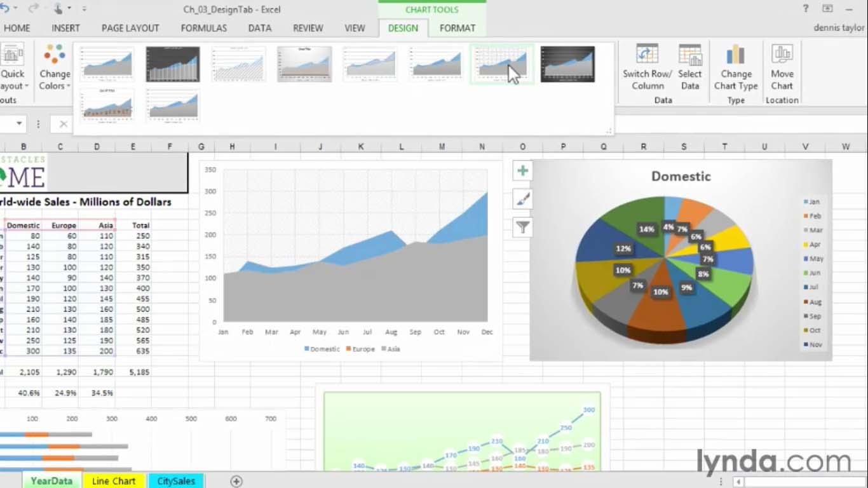Select the sixth chart style thumbnail
Screen dimensions: 868x488
[x=436, y=64]
